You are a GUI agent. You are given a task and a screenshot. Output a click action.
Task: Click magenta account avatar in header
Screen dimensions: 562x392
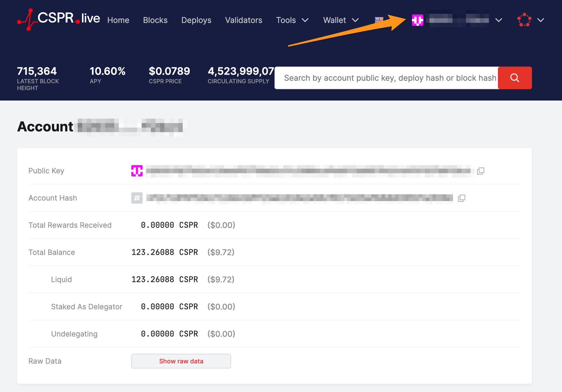click(x=418, y=20)
